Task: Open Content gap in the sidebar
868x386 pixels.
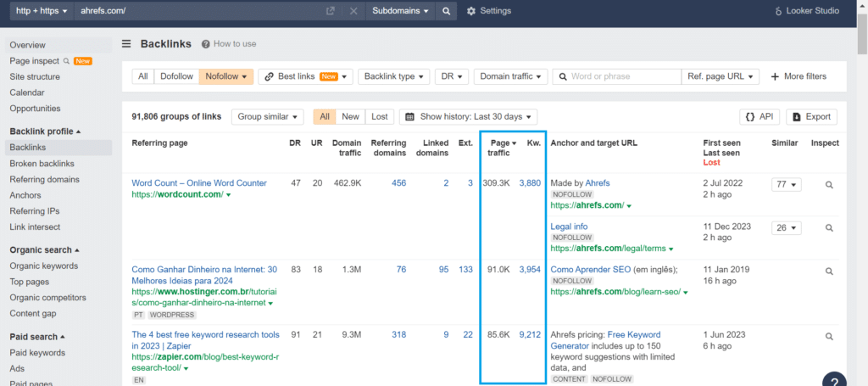Action: [x=33, y=313]
